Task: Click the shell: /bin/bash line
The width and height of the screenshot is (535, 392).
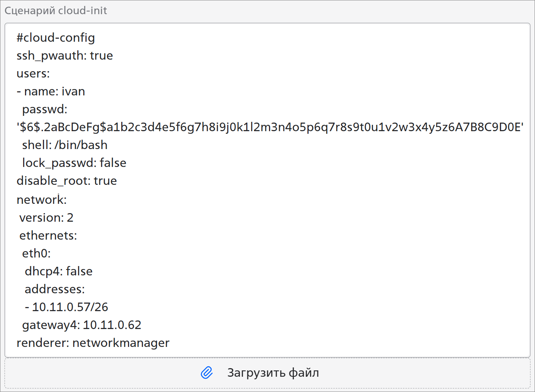Action: pyautogui.click(x=65, y=145)
